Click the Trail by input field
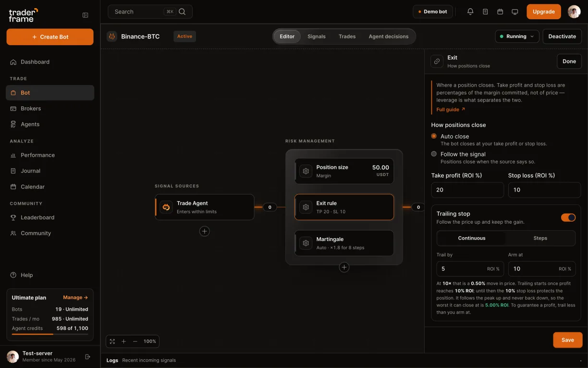The image size is (588, 368). point(470,269)
